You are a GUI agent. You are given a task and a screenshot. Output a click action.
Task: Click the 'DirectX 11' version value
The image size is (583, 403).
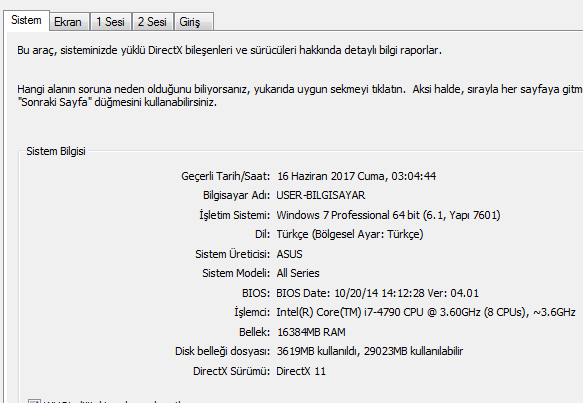(x=301, y=371)
